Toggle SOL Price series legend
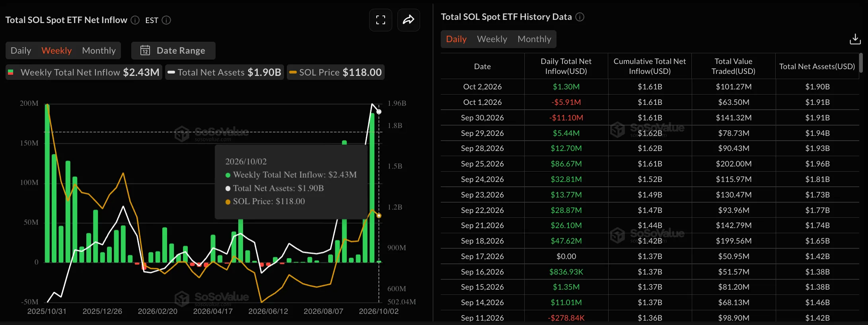868x325 pixels. click(336, 72)
